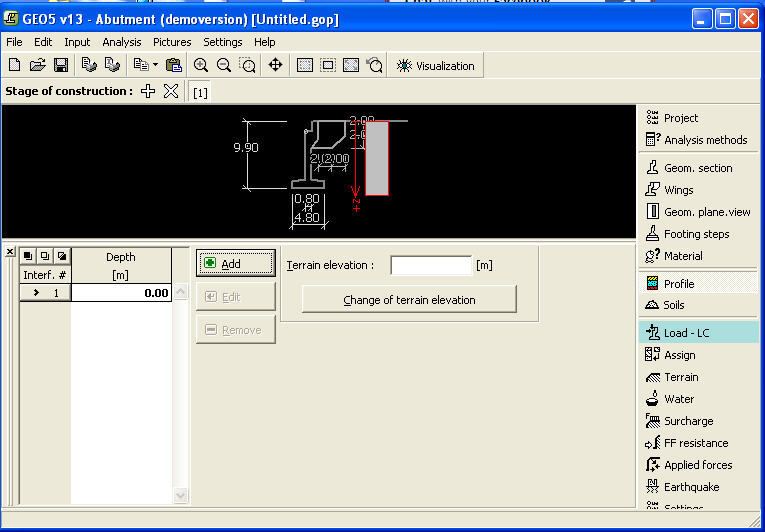
Task: Open Terrain in the sidebar
Action: click(699, 377)
